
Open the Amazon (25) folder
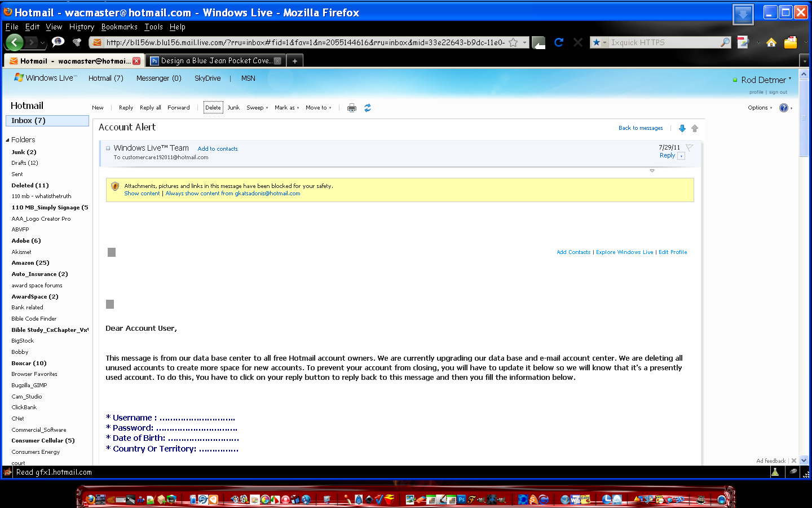point(30,263)
